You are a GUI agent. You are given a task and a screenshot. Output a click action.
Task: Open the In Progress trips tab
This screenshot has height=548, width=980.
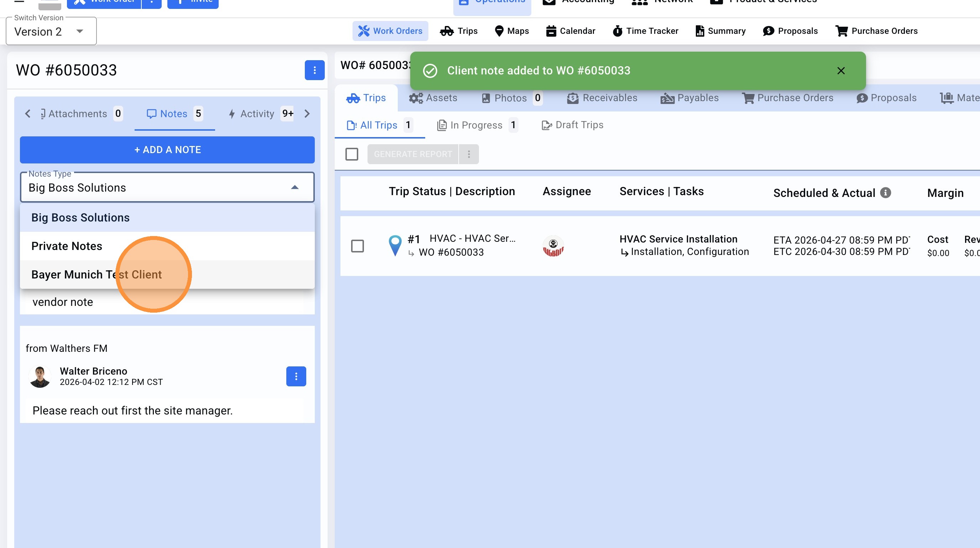(476, 125)
